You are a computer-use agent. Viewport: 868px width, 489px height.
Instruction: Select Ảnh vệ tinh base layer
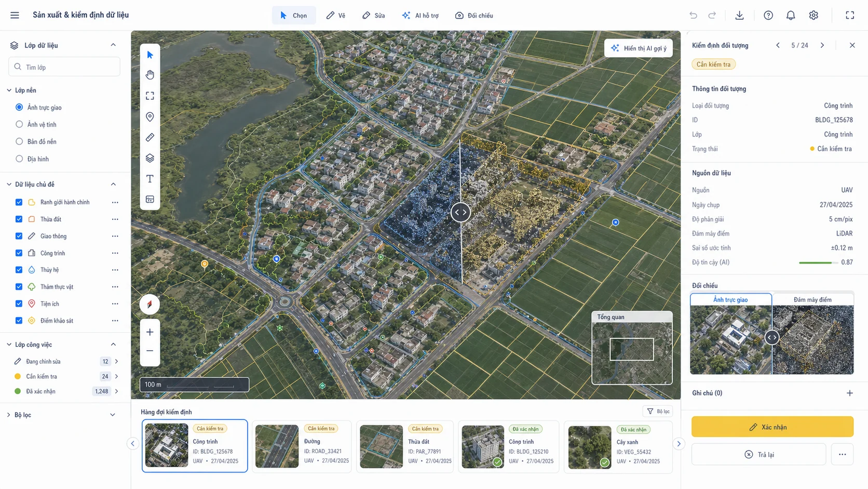coord(19,124)
